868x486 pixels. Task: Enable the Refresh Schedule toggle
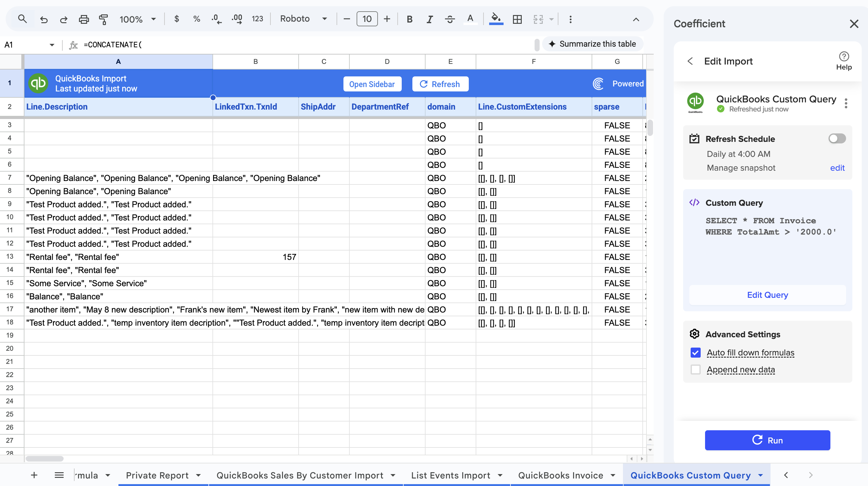[837, 138]
